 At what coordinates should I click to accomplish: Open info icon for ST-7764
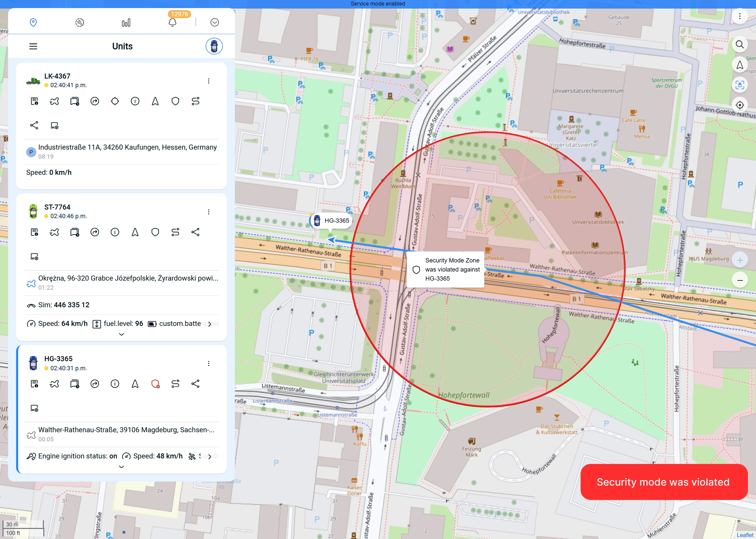115,232
